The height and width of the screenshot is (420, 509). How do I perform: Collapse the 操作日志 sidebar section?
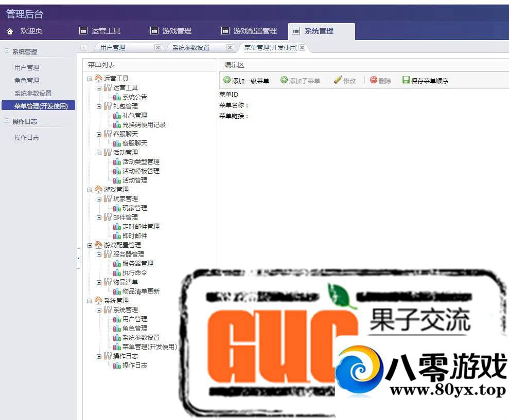(7, 121)
